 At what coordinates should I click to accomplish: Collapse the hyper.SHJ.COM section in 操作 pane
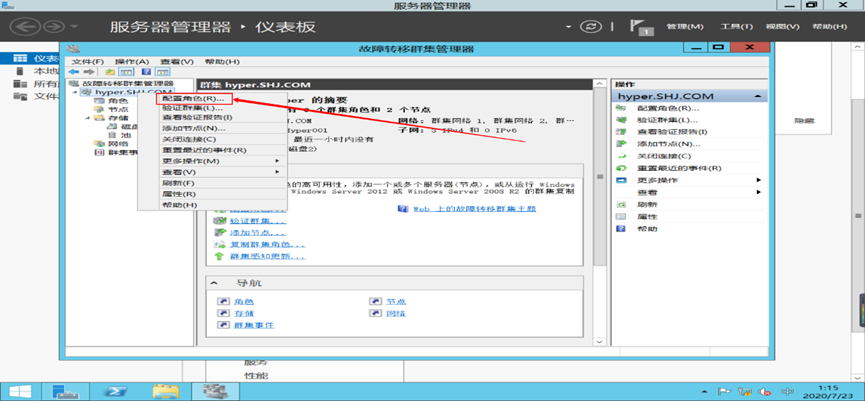759,97
